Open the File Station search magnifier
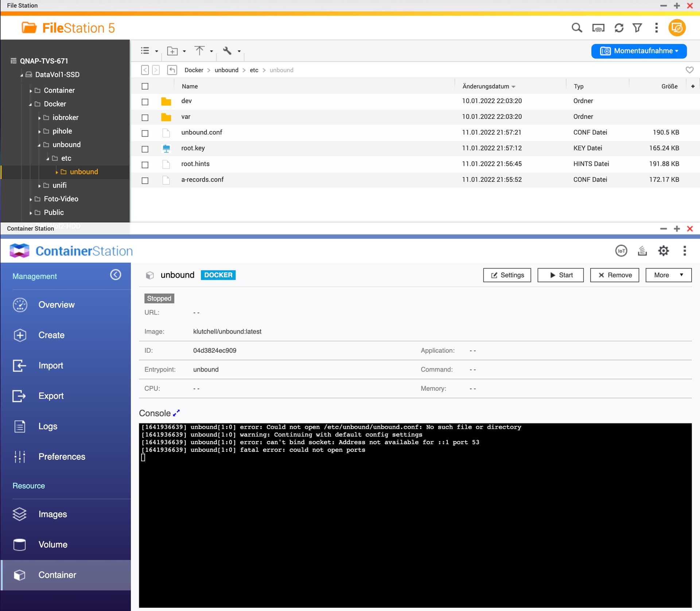This screenshot has height=611, width=700. click(x=577, y=28)
